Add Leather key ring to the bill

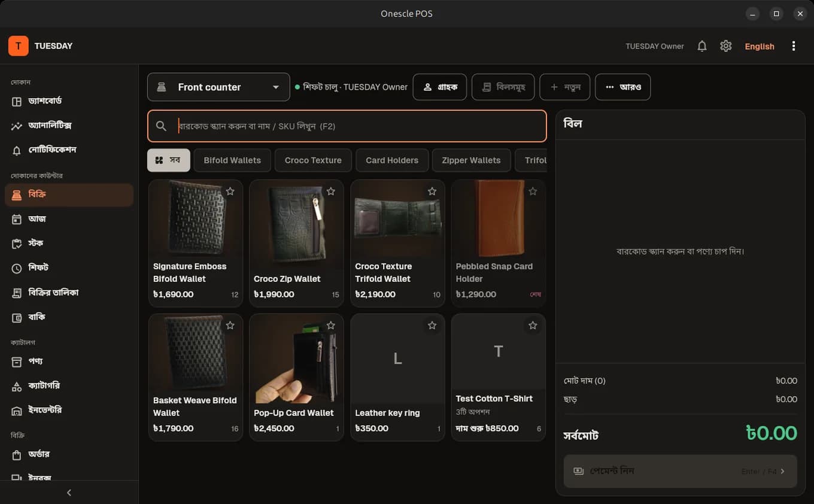[397, 377]
